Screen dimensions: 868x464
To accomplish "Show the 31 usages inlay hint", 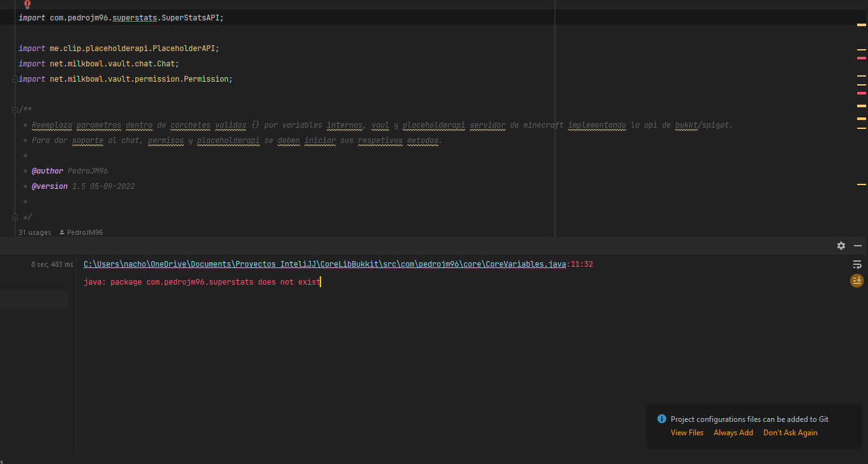I will coord(34,232).
